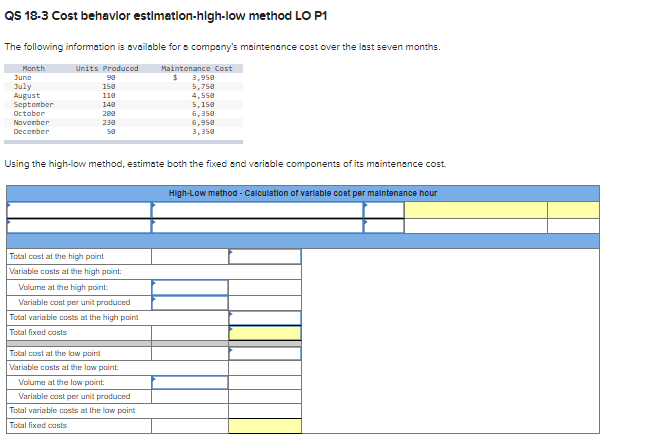Click the 'Units Produced' column header
Image resolution: width=655 pixels, height=445 pixels.
(x=107, y=69)
